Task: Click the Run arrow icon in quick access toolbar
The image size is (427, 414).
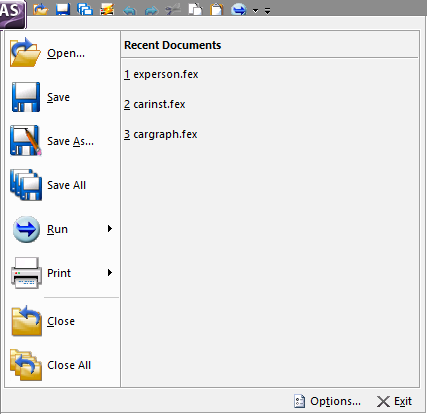Action: (239, 9)
